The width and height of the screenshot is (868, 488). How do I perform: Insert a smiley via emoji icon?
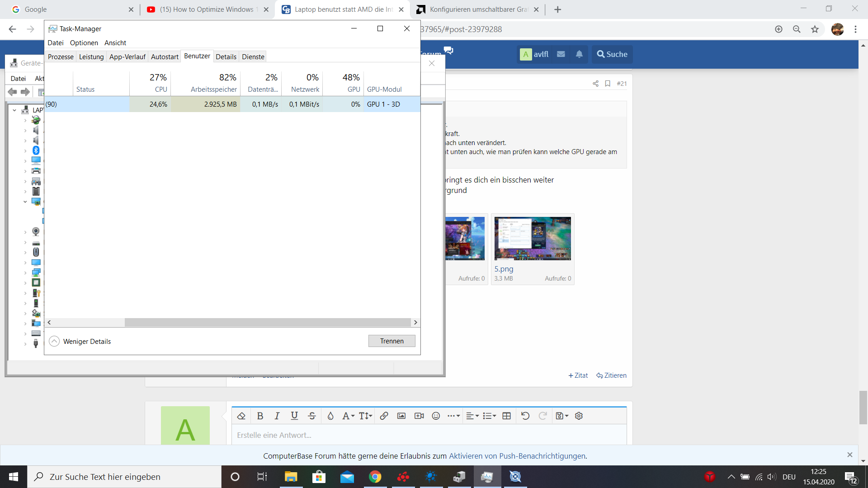tap(436, 416)
